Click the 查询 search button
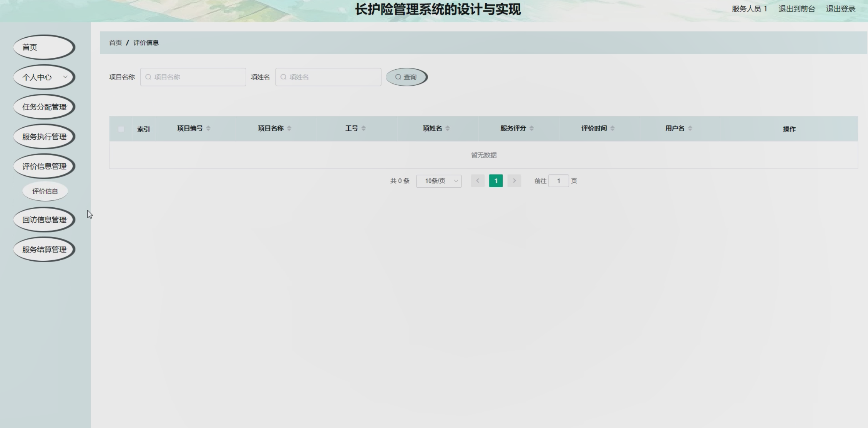Screen dimensions: 868x428 pyautogui.click(x=406, y=77)
